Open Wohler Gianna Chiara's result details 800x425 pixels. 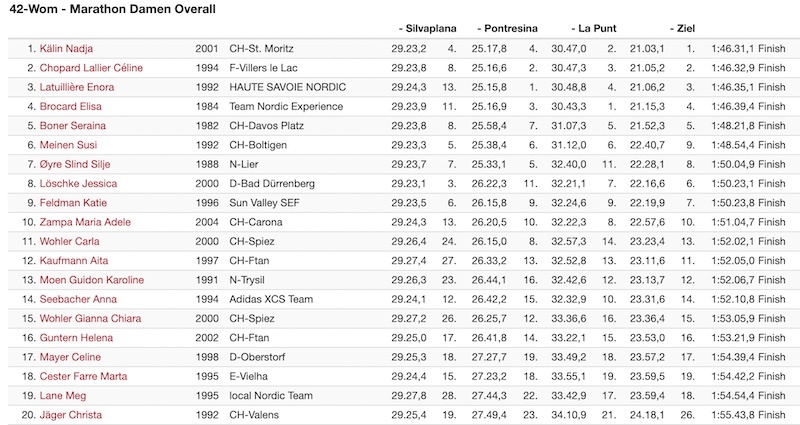tap(90, 319)
